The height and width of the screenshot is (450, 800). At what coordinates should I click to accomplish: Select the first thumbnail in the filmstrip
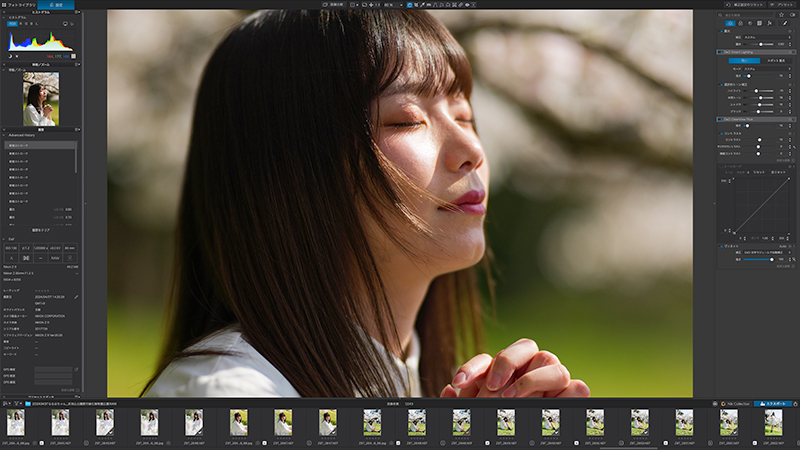[x=16, y=422]
